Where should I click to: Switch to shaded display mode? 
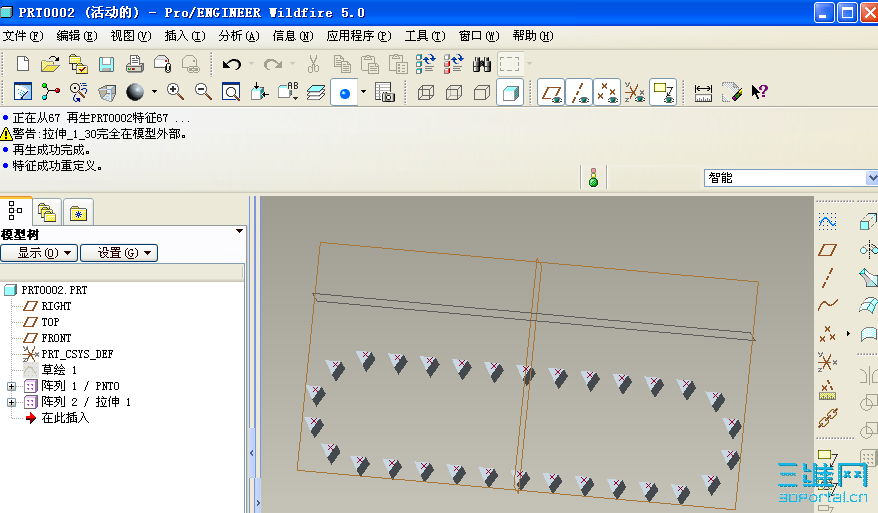(x=510, y=92)
